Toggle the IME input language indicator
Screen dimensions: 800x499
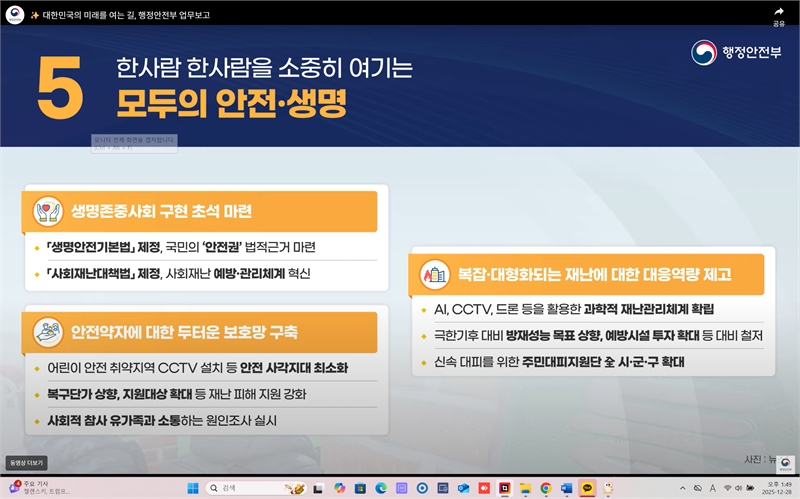coord(712,488)
